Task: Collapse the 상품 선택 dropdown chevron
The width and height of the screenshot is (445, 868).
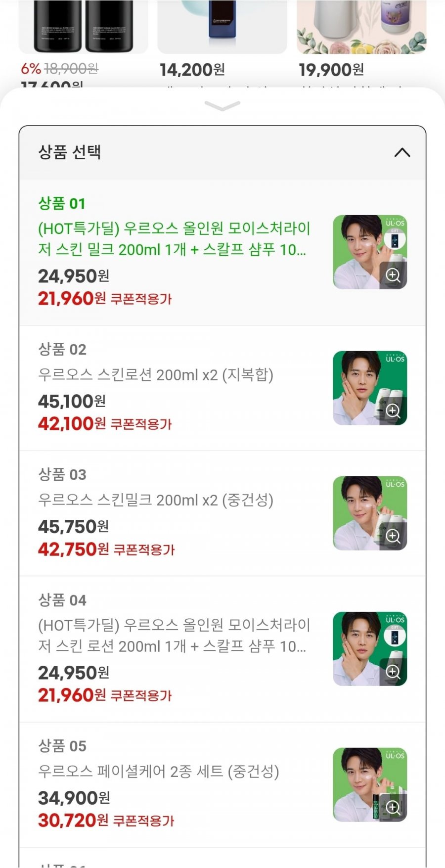Action: click(x=402, y=152)
